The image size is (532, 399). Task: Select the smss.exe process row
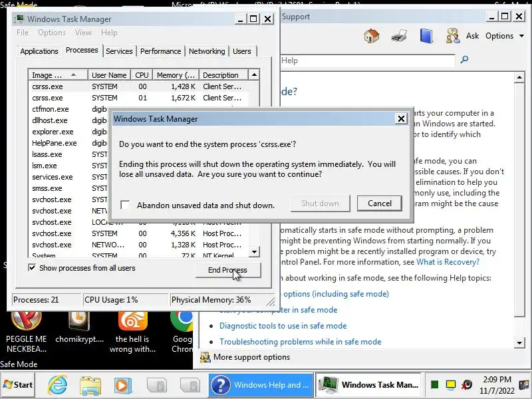click(x=69, y=188)
